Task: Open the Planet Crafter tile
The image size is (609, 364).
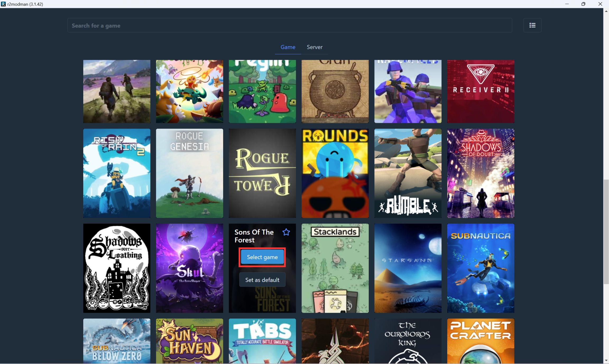Action: (x=481, y=341)
